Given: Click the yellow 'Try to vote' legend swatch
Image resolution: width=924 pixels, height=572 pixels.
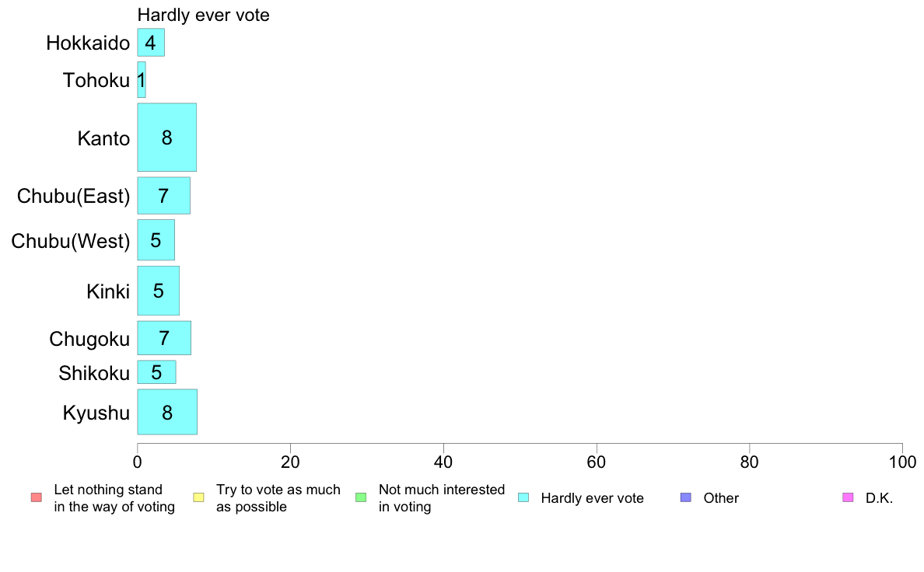Looking at the screenshot, I should pyautogui.click(x=198, y=497).
